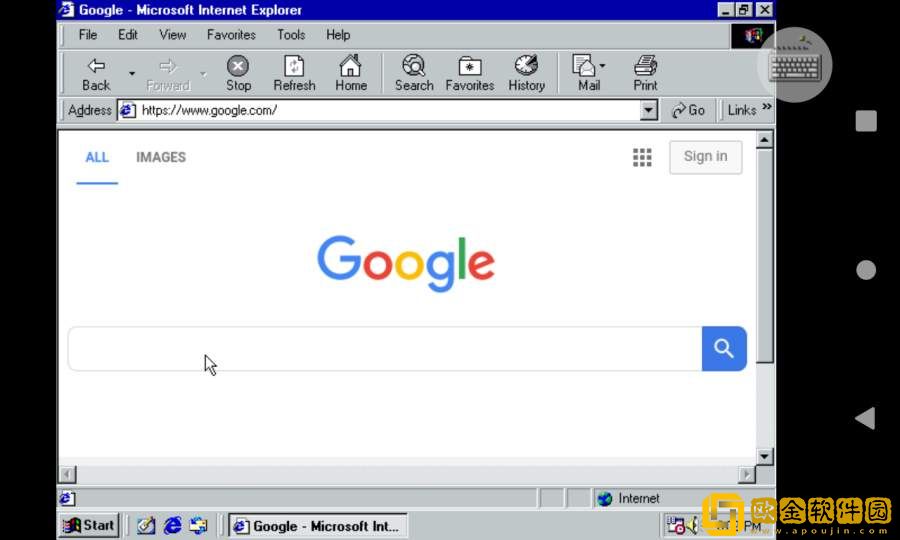Open the Home page from the toolbar
The width and height of the screenshot is (900, 540).
tap(351, 73)
